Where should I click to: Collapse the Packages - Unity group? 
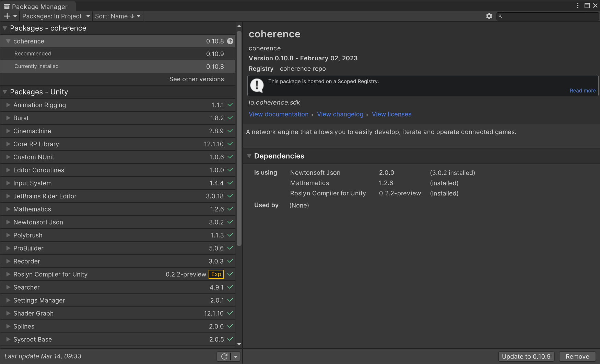(x=5, y=92)
